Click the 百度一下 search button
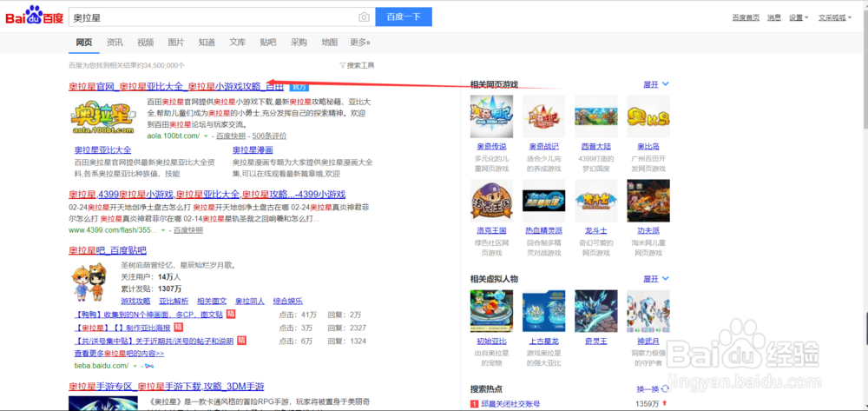Viewport: 868px width, 411px height. [404, 17]
